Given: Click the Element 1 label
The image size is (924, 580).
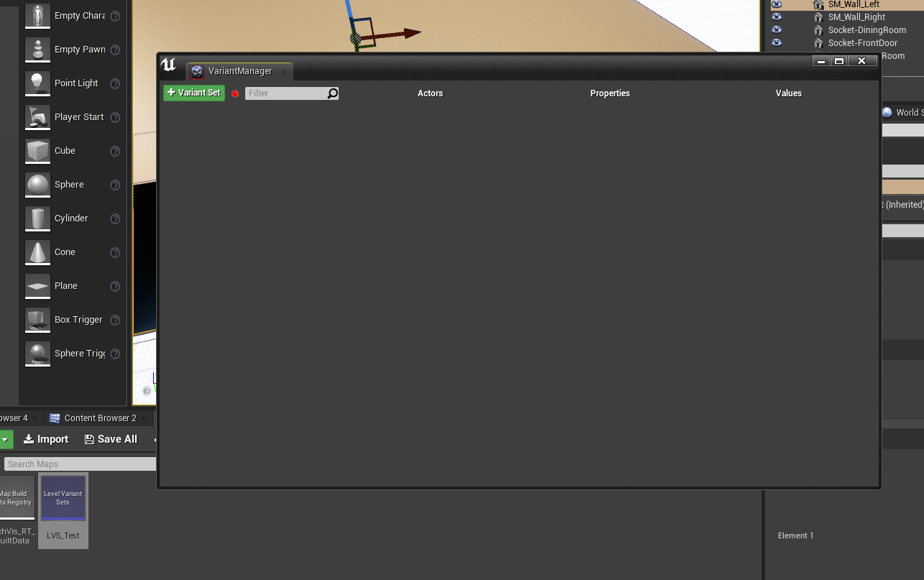Looking at the screenshot, I should [796, 535].
